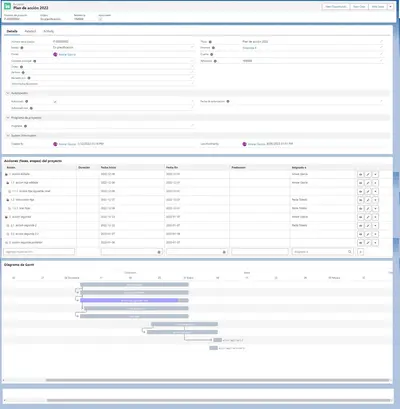
Task: Open Last Modified By Aimar Garcia link
Action: (257, 144)
